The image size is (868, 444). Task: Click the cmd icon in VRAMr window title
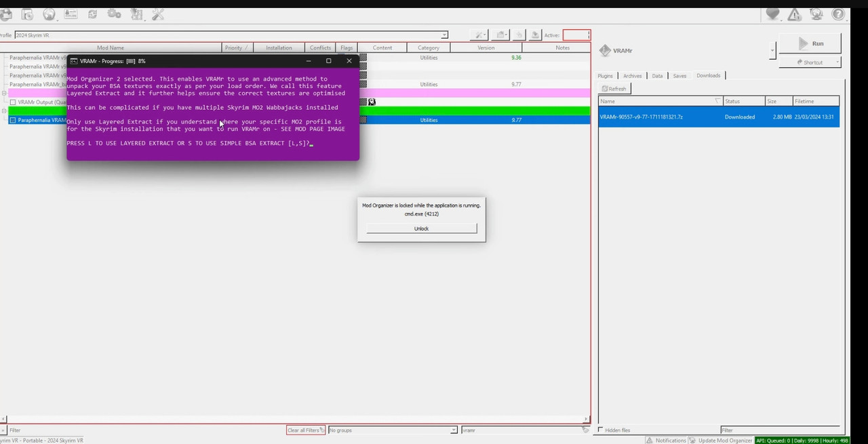(74, 61)
